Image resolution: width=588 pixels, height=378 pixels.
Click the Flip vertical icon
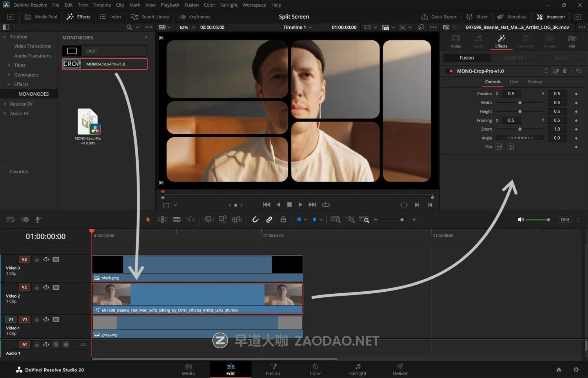point(510,147)
